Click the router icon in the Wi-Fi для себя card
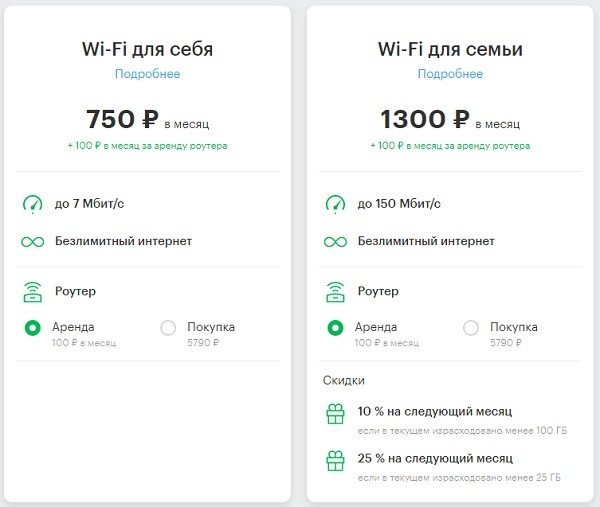 pos(33,292)
